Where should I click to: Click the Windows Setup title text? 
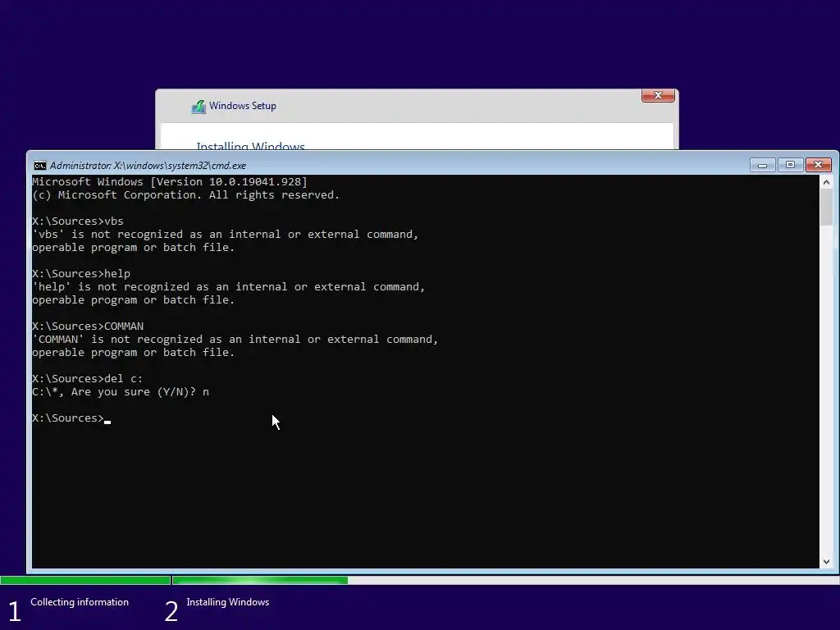pos(243,106)
